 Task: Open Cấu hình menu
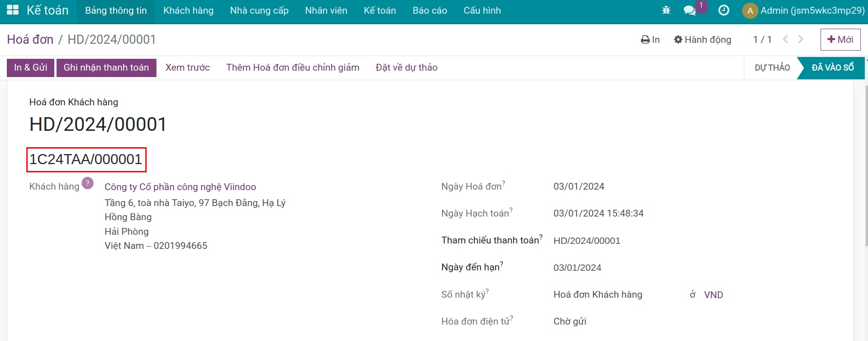coord(482,10)
